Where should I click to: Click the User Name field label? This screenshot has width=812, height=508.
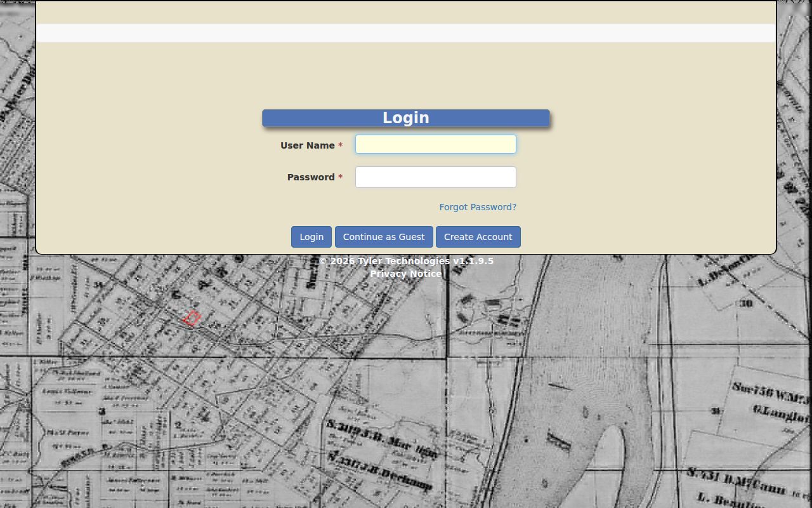(308, 145)
